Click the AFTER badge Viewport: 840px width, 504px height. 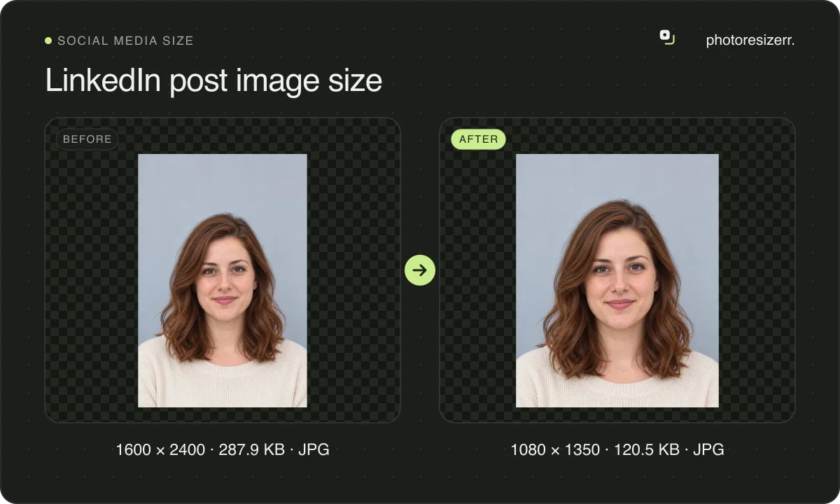(478, 139)
